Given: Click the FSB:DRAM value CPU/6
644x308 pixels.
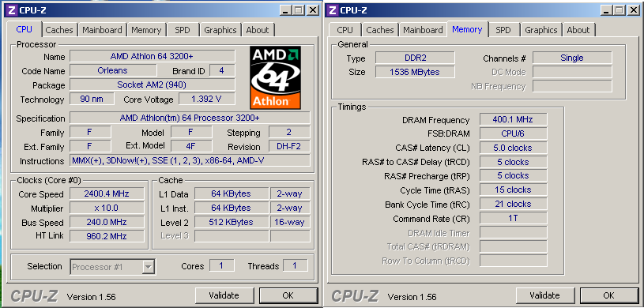Looking at the screenshot, I should pyautogui.click(x=513, y=133).
